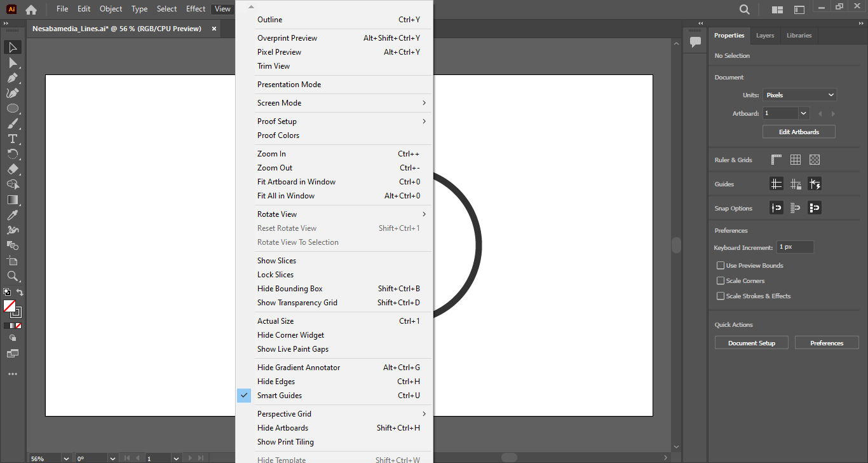Show rulers using Ruler & Grids icon
Screen dimensions: 868x463
coord(776,160)
